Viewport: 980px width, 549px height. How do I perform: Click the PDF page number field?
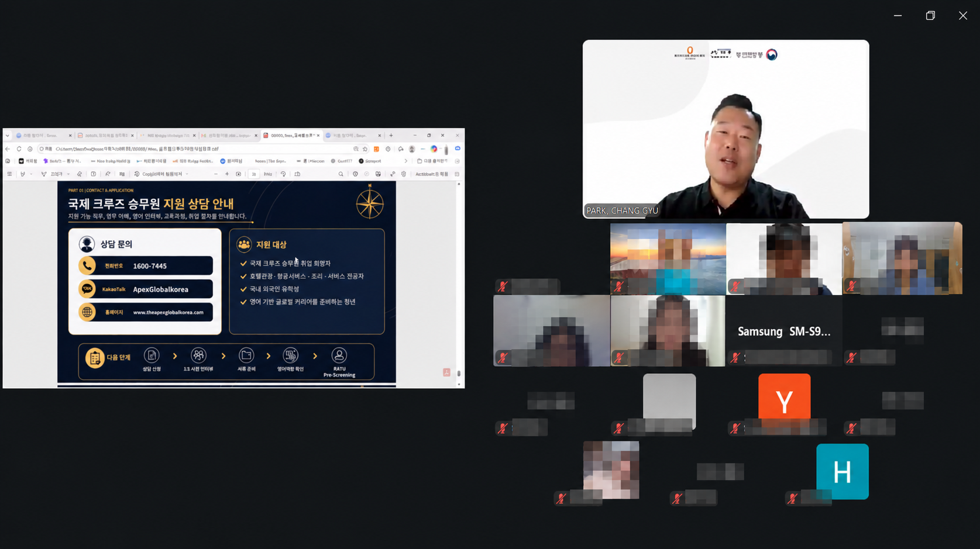coord(254,174)
